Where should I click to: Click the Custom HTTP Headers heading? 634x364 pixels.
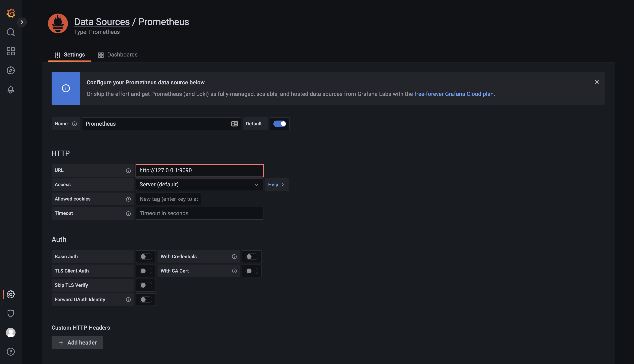click(81, 328)
